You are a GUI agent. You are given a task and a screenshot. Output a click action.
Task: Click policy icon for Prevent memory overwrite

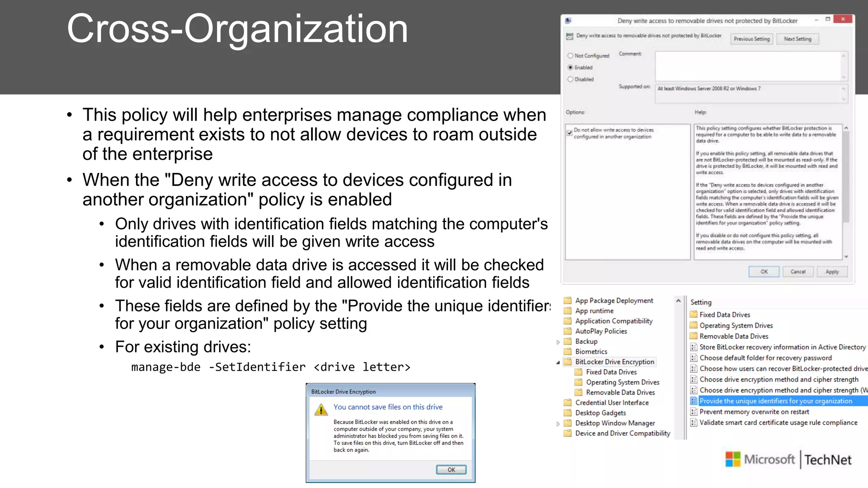click(694, 412)
